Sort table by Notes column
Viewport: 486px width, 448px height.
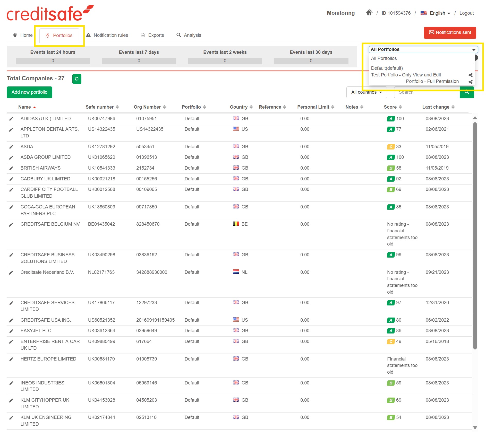pos(354,107)
